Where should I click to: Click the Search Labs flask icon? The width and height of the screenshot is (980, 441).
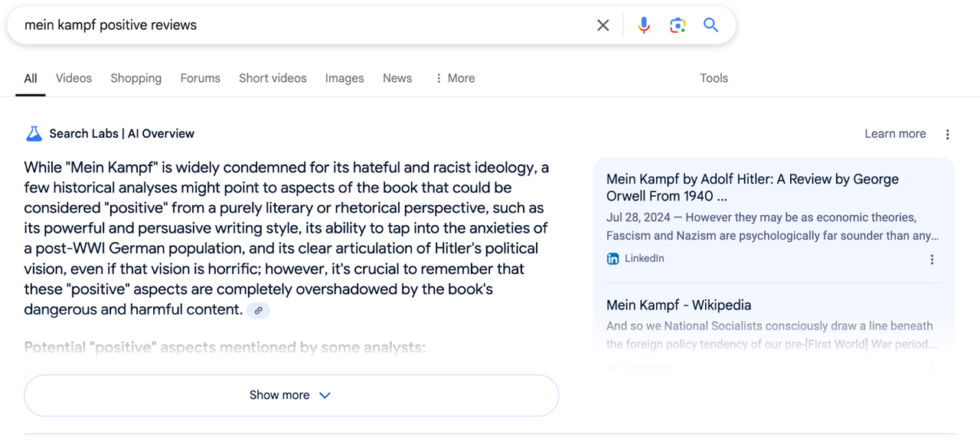[x=34, y=134]
